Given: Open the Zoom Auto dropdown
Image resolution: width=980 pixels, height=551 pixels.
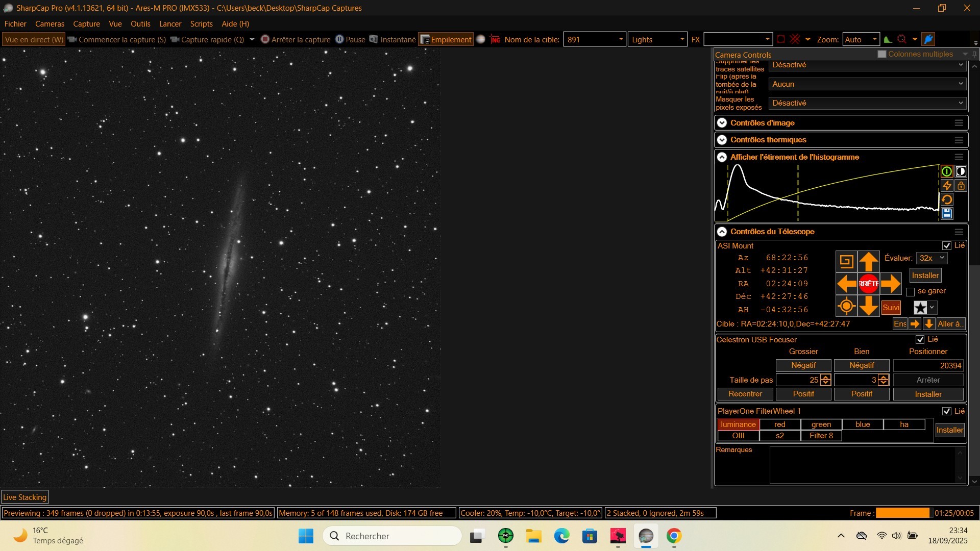Looking at the screenshot, I should [861, 39].
